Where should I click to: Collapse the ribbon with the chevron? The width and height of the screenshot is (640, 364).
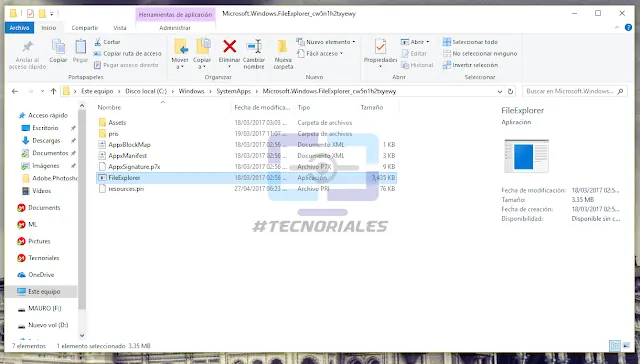(616, 27)
